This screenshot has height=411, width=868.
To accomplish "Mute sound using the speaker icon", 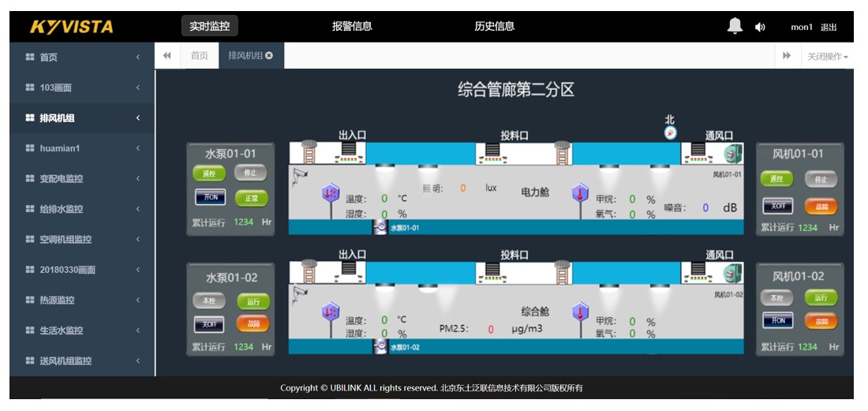I will [760, 27].
